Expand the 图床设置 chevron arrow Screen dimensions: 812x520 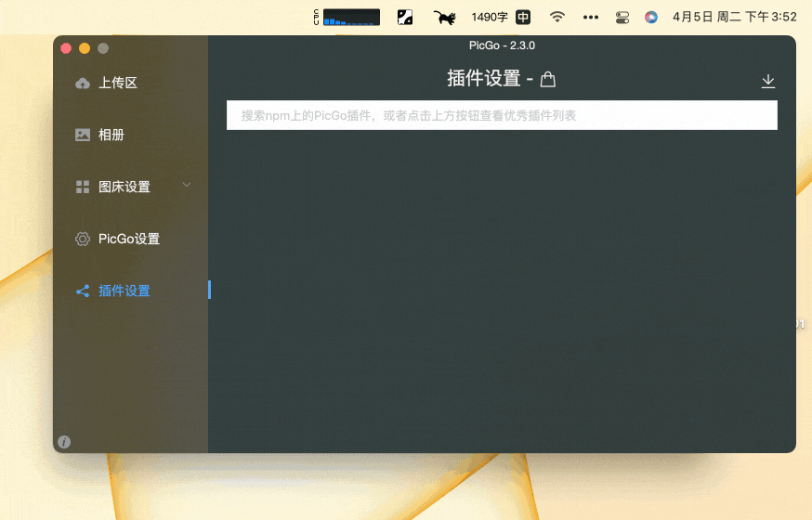[x=187, y=186]
